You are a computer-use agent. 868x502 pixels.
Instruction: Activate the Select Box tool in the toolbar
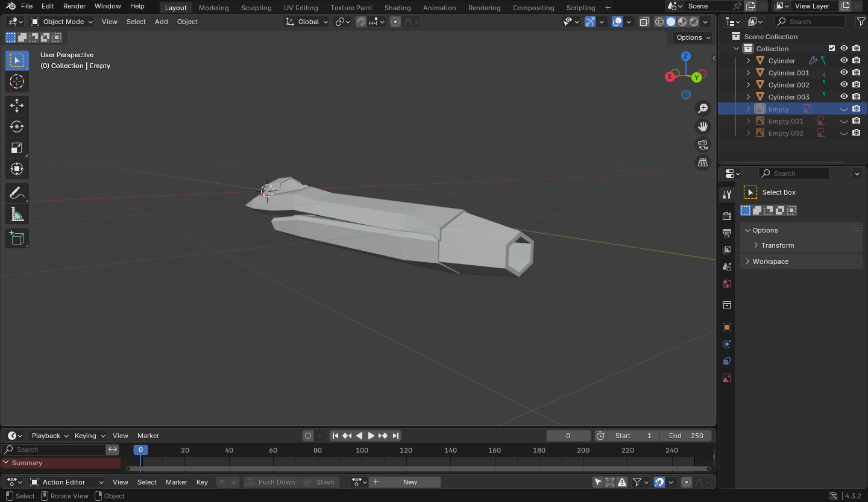17,60
